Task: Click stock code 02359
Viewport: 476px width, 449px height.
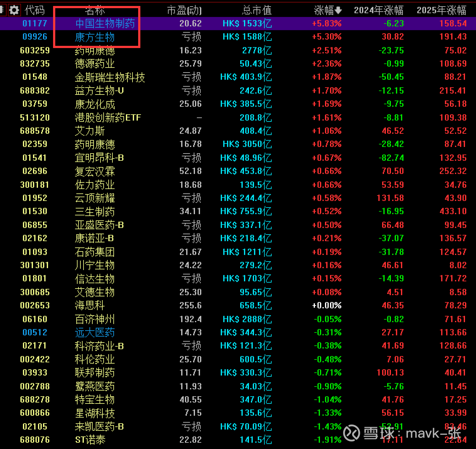Action: 35,144
